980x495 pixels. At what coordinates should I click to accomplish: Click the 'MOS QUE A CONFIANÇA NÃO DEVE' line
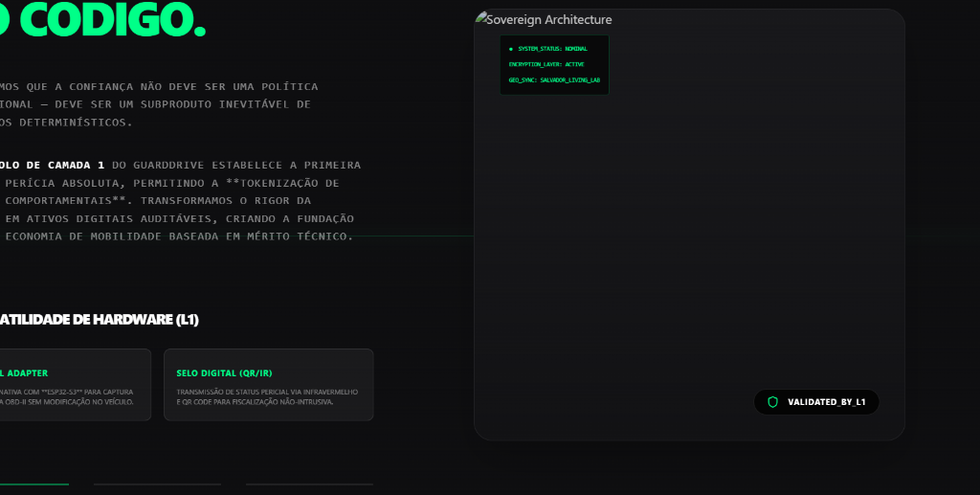click(x=159, y=86)
